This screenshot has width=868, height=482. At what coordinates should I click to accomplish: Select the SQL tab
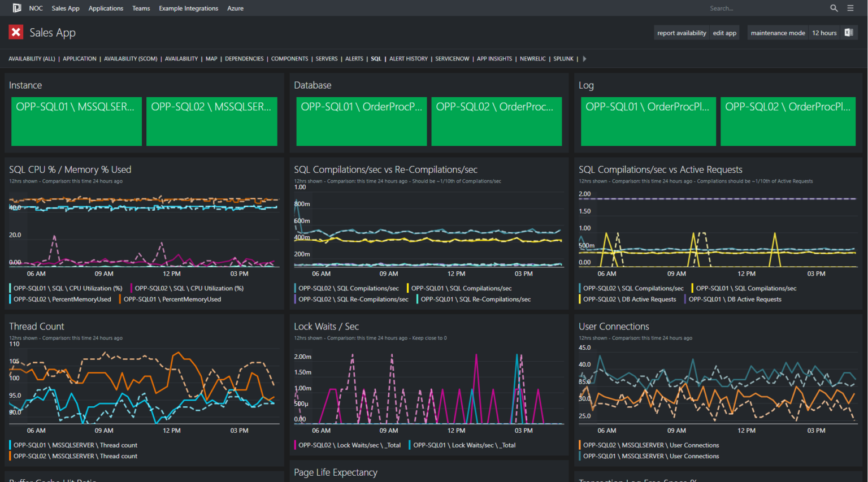376,59
